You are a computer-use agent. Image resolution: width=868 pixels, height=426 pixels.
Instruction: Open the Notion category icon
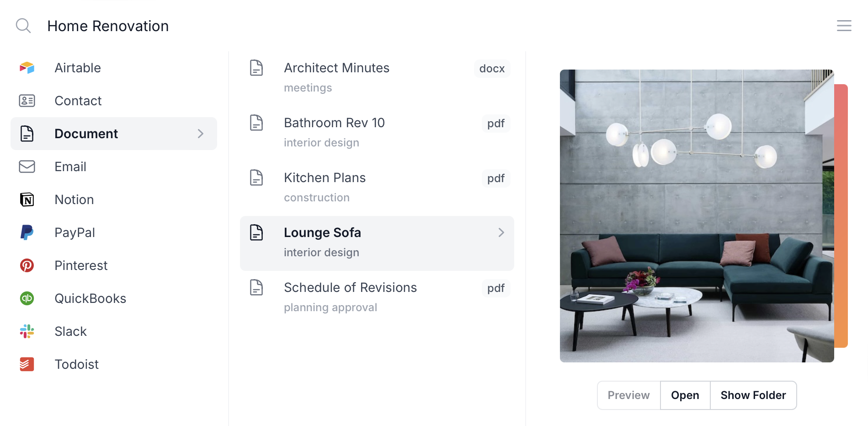(27, 200)
